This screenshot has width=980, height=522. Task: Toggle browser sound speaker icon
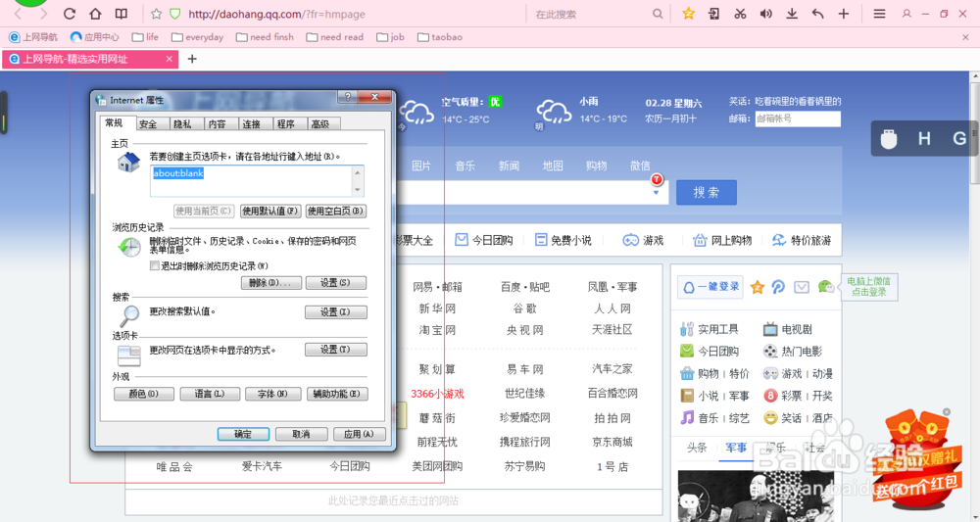tap(765, 13)
